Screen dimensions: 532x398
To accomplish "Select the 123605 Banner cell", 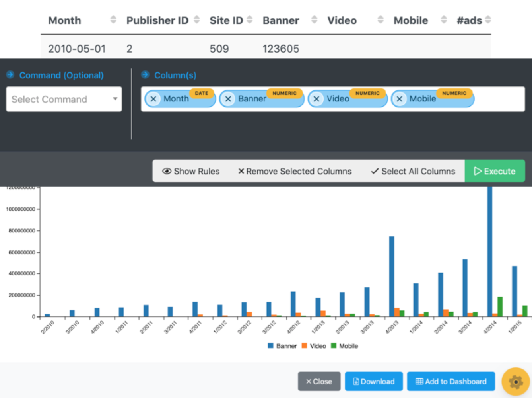I will click(281, 49).
